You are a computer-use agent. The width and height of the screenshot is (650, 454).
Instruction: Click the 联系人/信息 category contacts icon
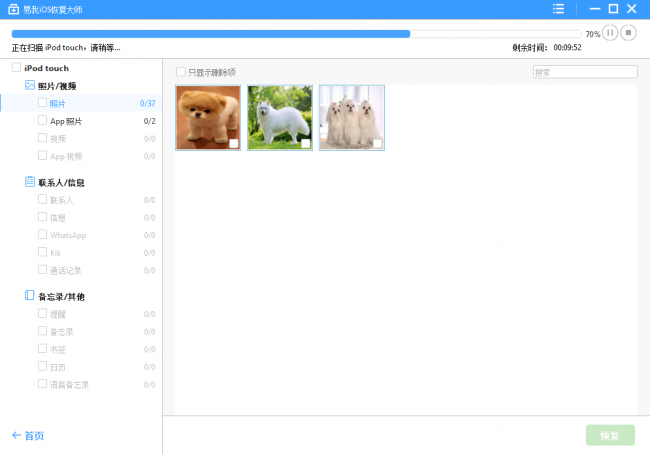[30, 182]
